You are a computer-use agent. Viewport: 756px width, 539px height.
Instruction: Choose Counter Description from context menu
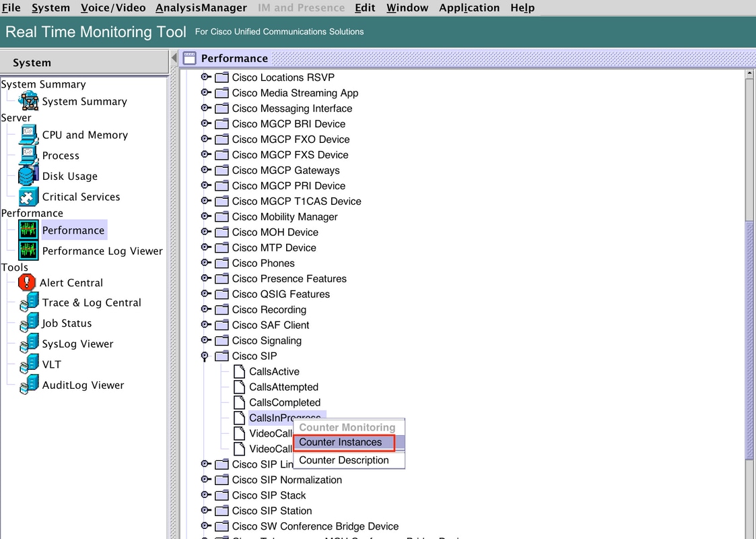coord(349,460)
